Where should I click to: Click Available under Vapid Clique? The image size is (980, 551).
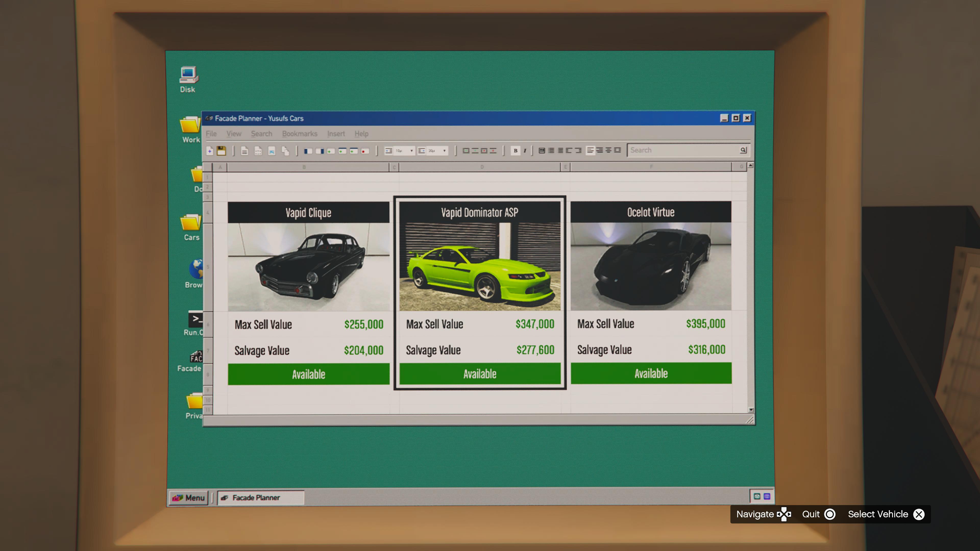coord(309,374)
